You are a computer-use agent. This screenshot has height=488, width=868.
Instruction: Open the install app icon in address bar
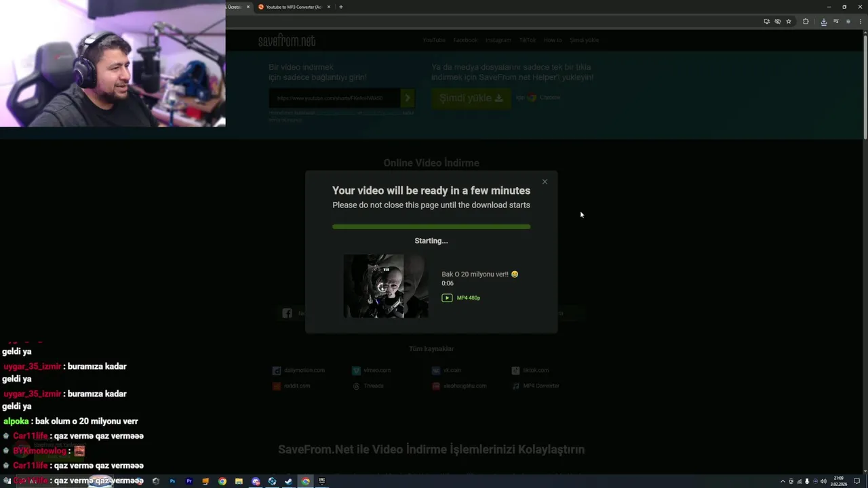tap(766, 22)
